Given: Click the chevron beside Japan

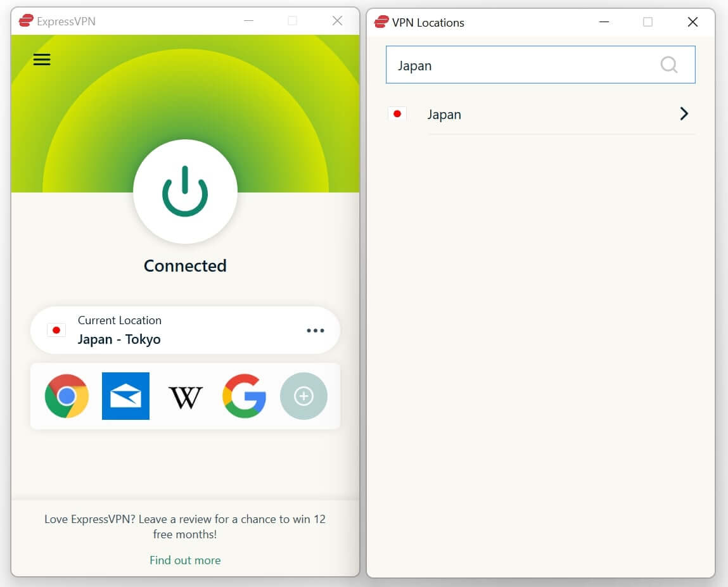Looking at the screenshot, I should click(x=684, y=114).
